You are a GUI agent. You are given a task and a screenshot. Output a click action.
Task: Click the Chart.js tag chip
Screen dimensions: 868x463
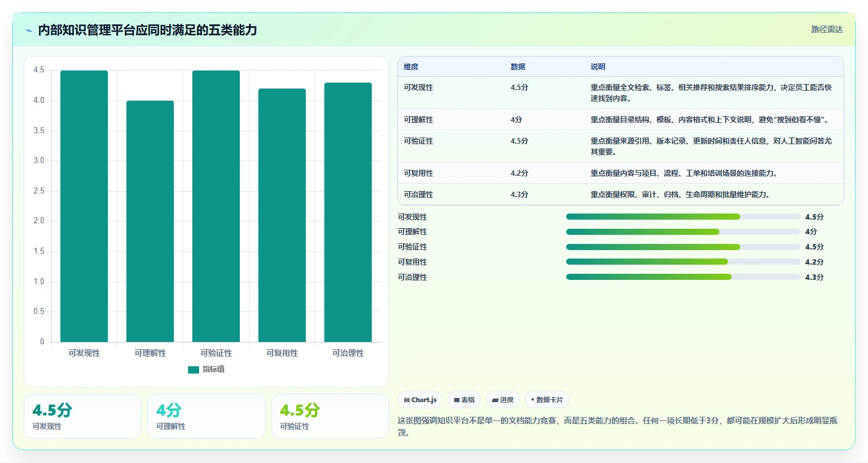pyautogui.click(x=420, y=400)
